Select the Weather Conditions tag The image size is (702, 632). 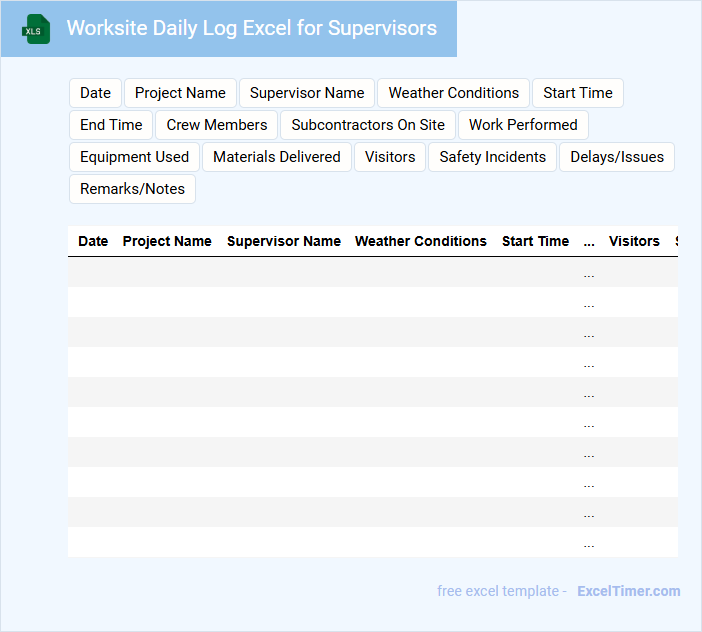(x=453, y=93)
